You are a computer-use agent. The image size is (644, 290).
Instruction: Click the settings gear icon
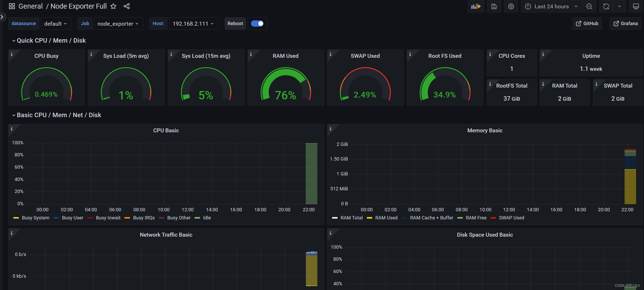(511, 6)
